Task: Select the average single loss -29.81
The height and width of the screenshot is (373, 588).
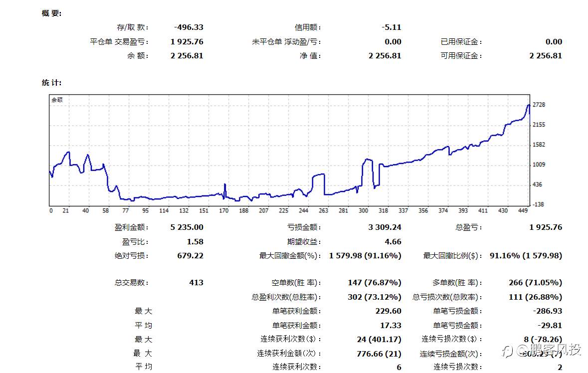Action: click(550, 326)
